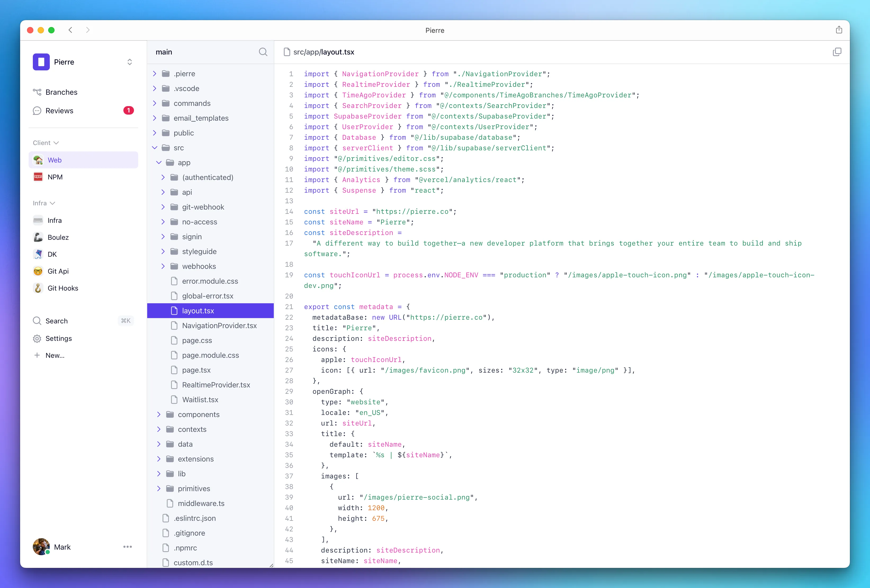Image resolution: width=870 pixels, height=588 pixels.
Task: Open Search from the sidebar
Action: 83,321
